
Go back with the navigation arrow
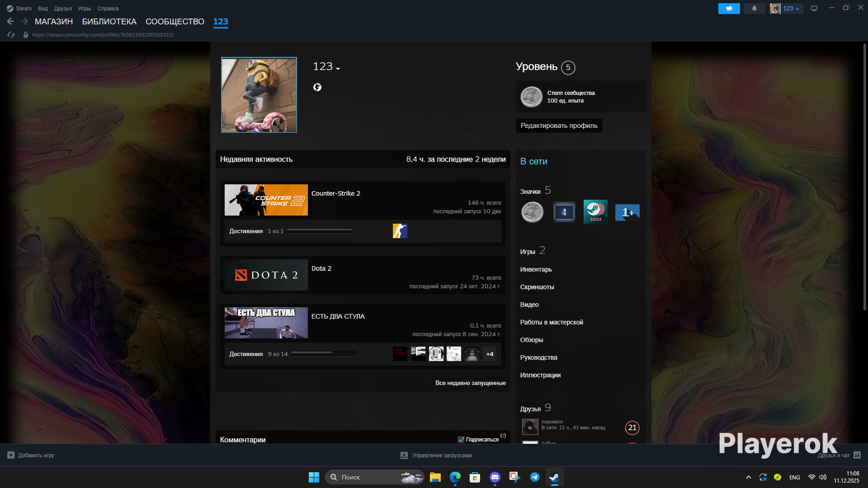pyautogui.click(x=10, y=21)
